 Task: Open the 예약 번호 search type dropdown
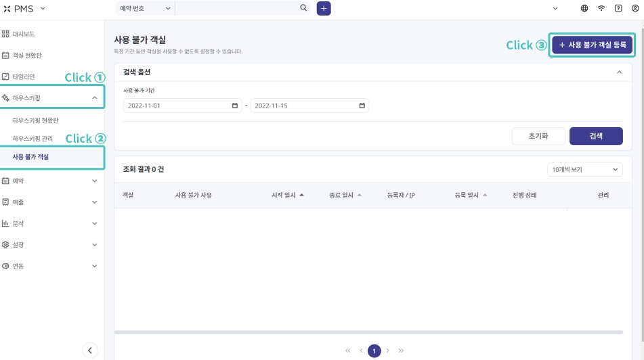click(x=145, y=8)
